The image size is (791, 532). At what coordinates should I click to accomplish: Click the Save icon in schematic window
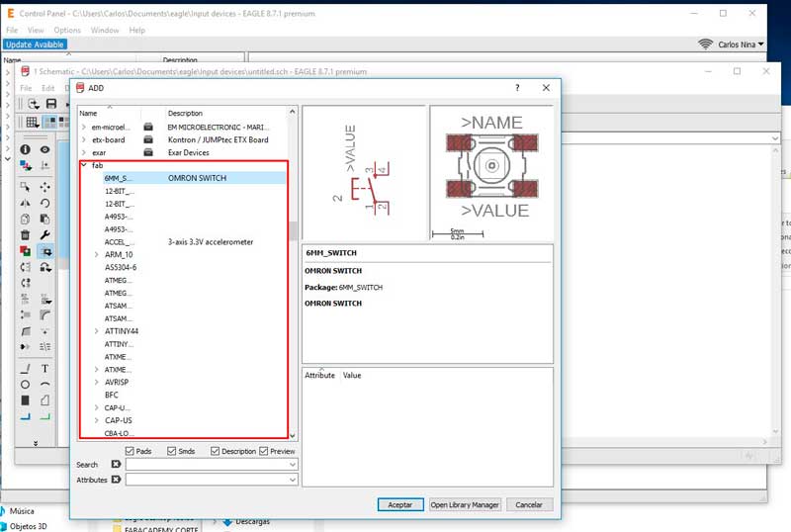click(51, 104)
